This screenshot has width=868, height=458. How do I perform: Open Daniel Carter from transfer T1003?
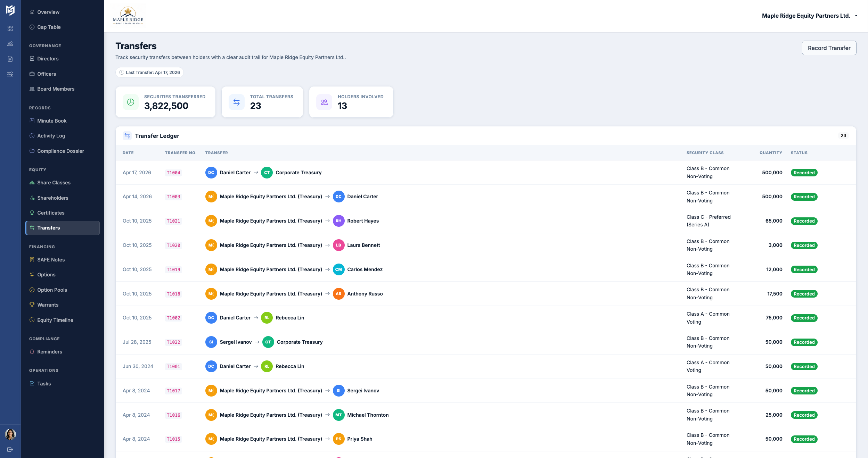pyautogui.click(x=362, y=196)
